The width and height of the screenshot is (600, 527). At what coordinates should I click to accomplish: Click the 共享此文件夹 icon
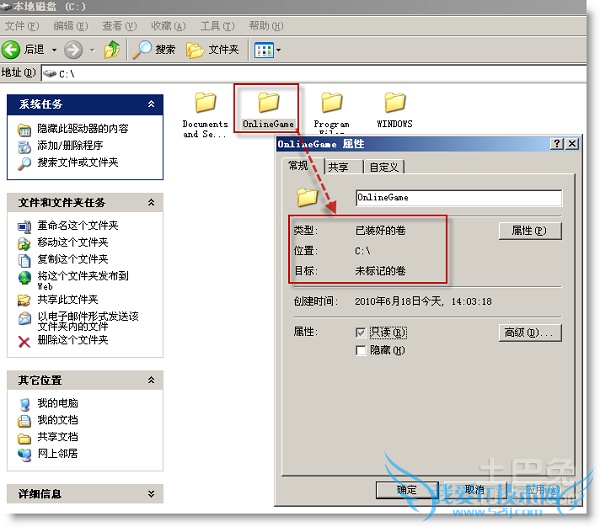point(24,300)
